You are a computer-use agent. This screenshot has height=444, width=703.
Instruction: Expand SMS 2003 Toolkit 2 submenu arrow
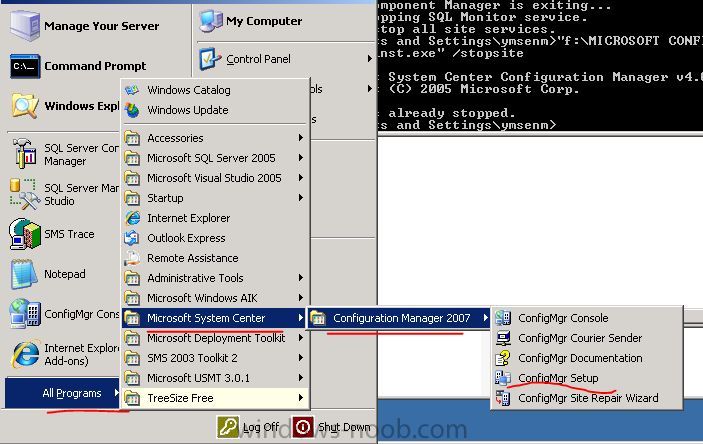(301, 357)
